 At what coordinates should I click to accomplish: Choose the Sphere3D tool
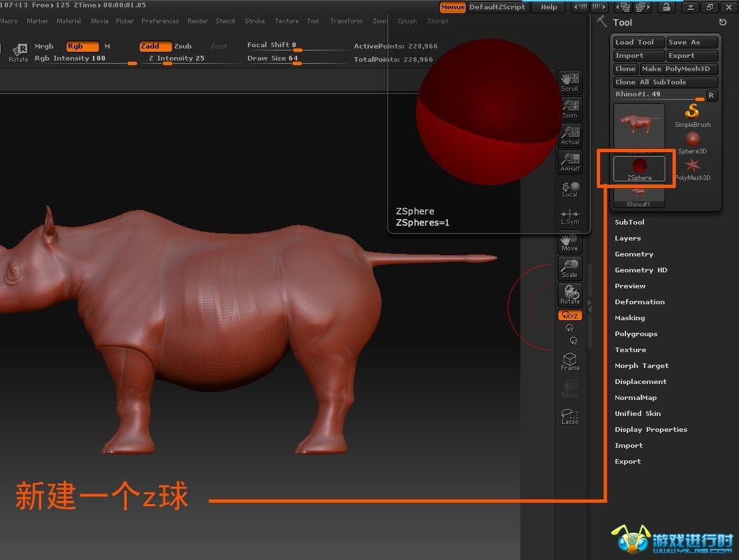(692, 143)
